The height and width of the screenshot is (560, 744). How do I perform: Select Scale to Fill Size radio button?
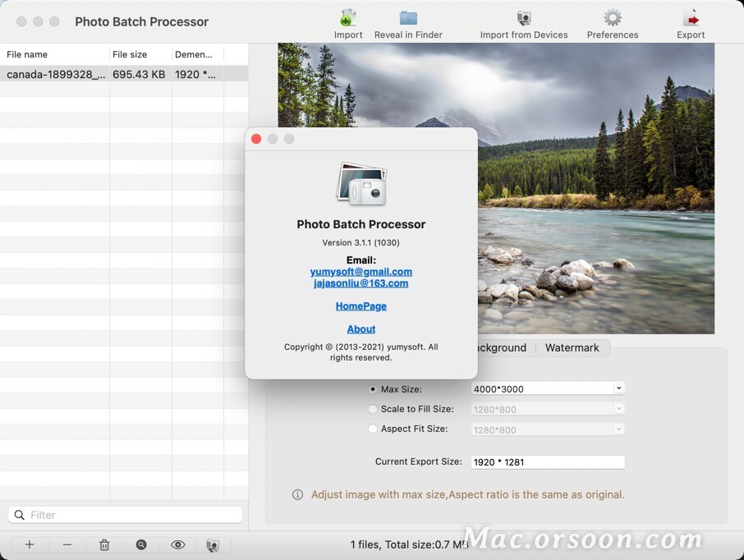(373, 409)
